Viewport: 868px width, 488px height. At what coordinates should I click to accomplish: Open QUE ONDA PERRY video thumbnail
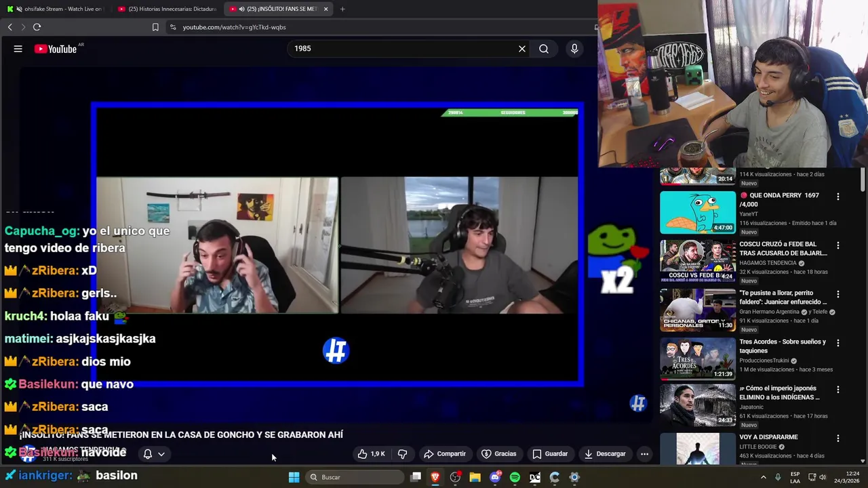point(698,212)
